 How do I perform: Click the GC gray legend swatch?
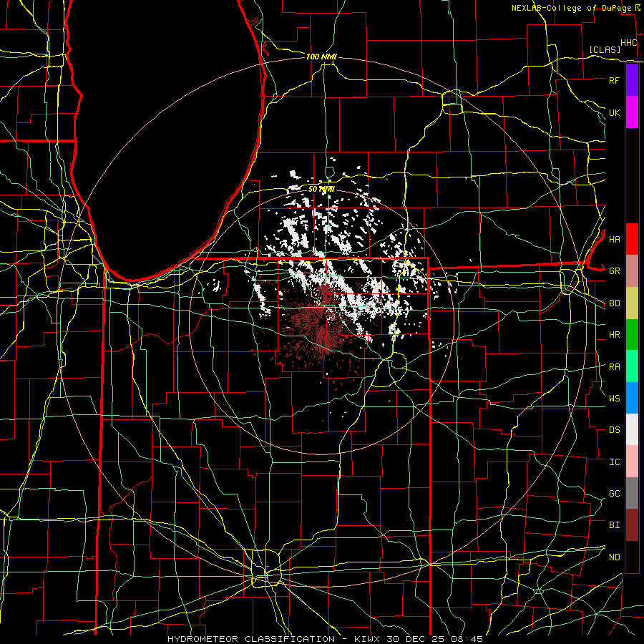(632, 493)
